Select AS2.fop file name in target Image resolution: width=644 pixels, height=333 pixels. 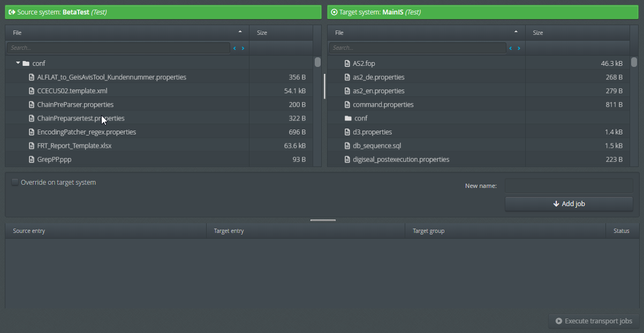[x=364, y=63]
